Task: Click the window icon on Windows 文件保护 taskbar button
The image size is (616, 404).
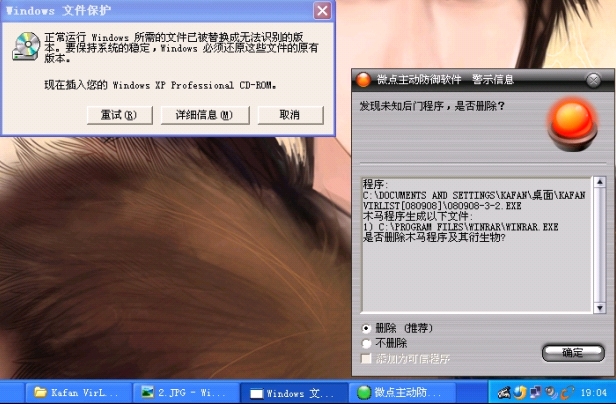Action: (x=256, y=393)
